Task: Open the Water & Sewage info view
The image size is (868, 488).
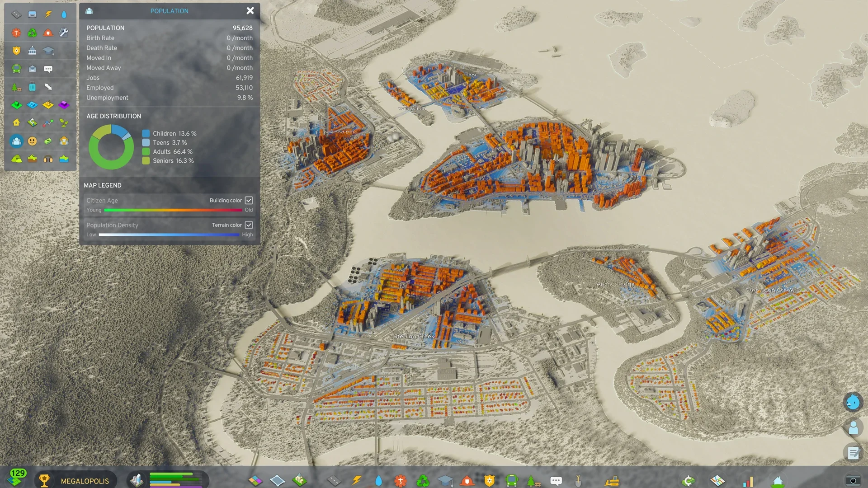Action: click(x=64, y=14)
